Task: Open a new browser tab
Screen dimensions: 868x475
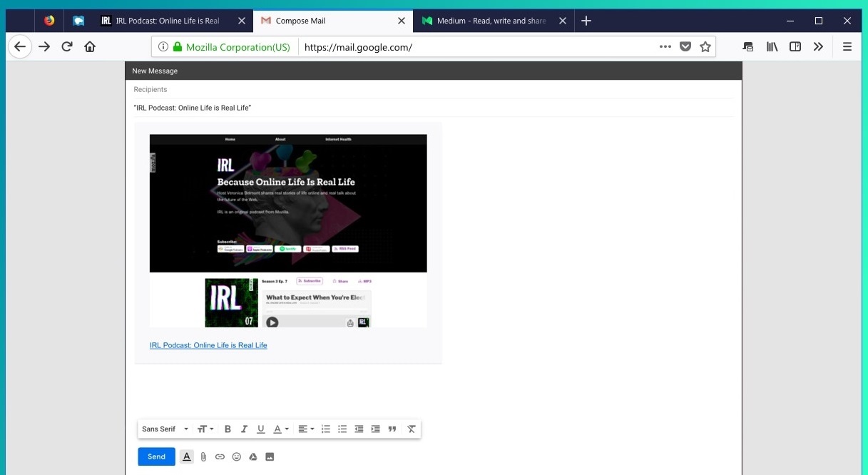Action: 586,21
